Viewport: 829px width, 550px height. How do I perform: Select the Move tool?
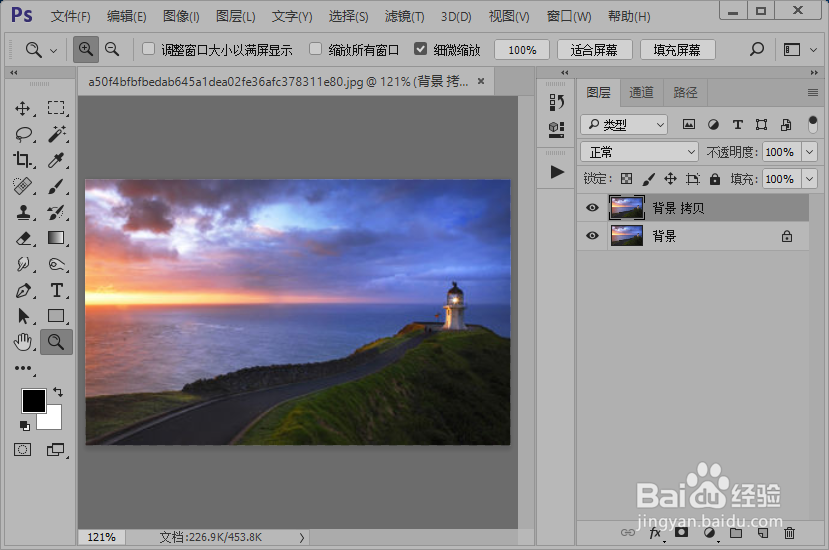[x=23, y=108]
